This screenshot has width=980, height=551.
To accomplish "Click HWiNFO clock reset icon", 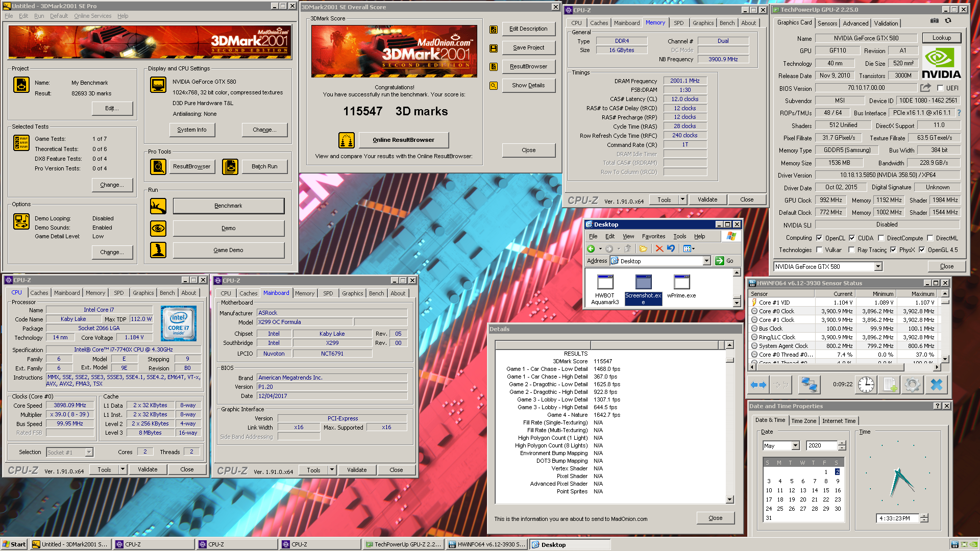I will [x=866, y=385].
